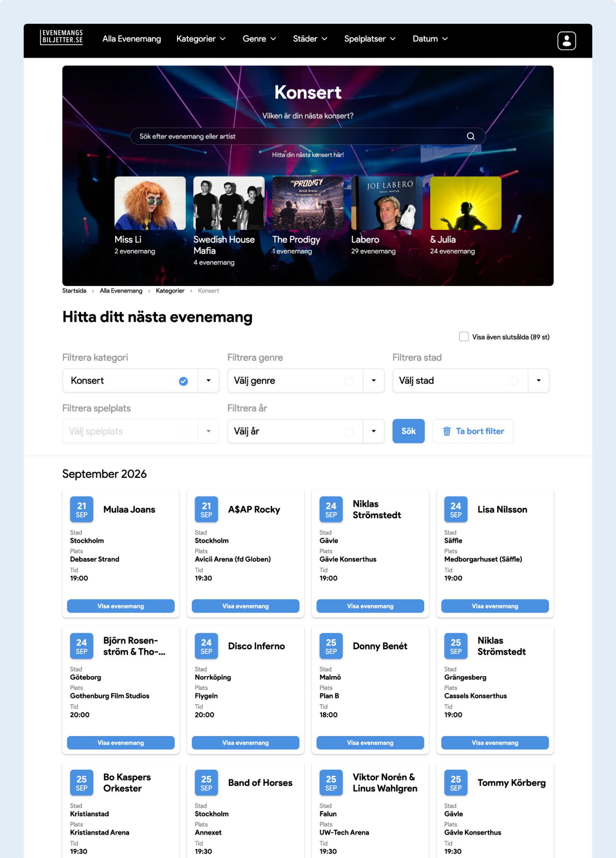Click Ta bort filter button
Screen dimensions: 616x858
(473, 431)
